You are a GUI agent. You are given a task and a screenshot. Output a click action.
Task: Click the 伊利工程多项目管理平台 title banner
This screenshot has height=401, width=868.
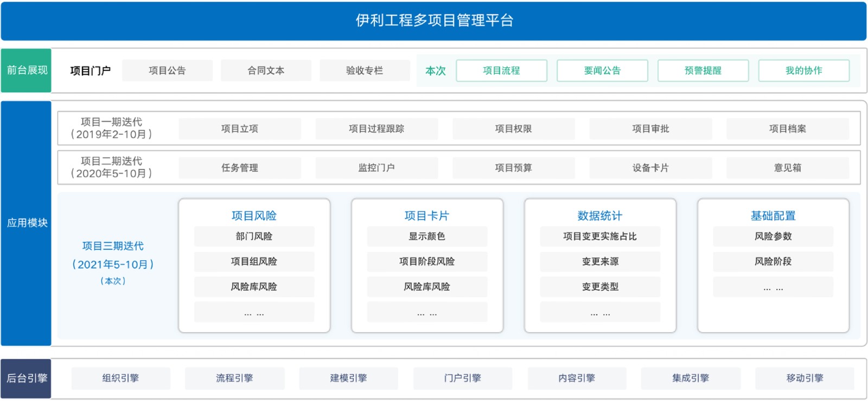pos(434,21)
